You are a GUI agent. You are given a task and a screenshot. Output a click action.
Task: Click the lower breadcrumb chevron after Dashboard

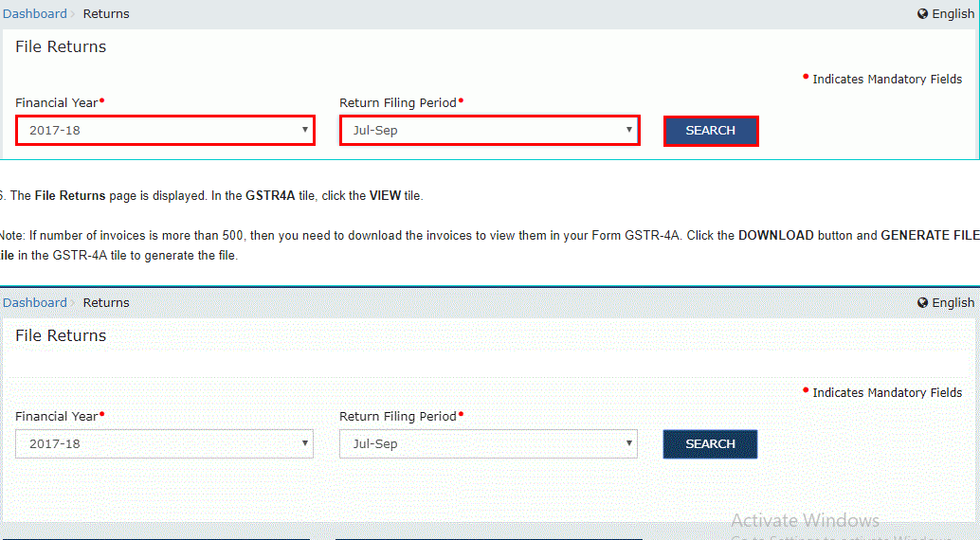(x=73, y=303)
